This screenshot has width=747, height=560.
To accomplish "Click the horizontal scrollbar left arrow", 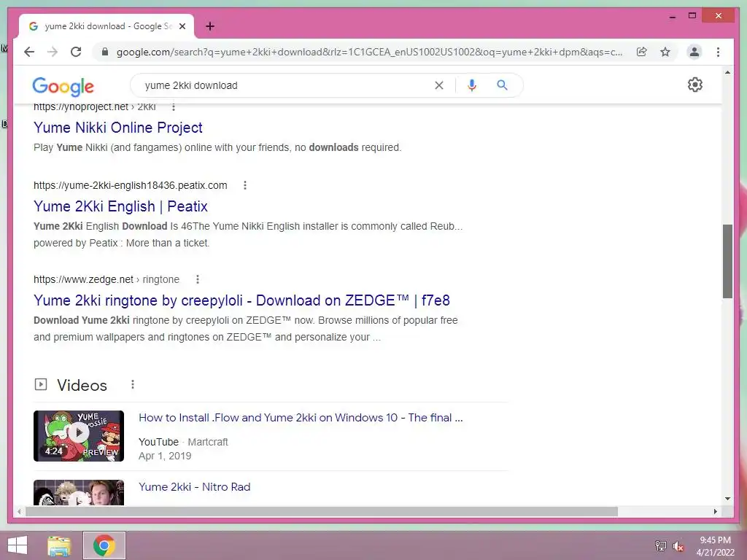I will click(x=19, y=511).
